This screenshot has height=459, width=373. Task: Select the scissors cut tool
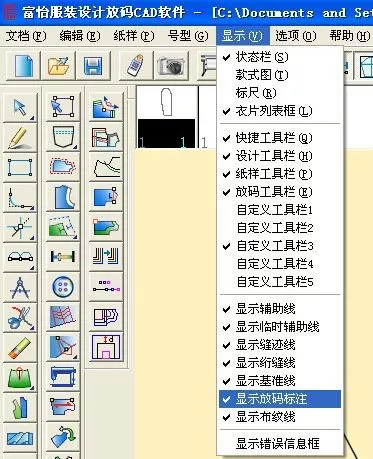coord(20,317)
